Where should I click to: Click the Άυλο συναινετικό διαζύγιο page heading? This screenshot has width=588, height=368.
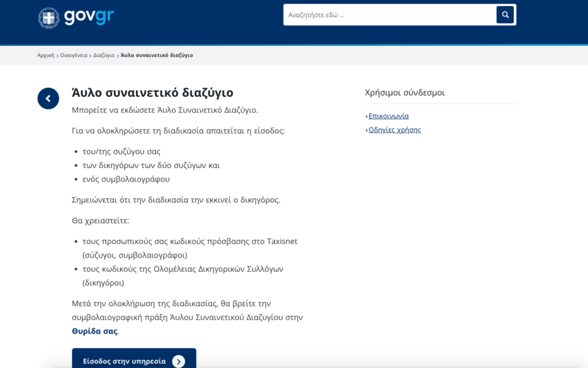tap(153, 93)
